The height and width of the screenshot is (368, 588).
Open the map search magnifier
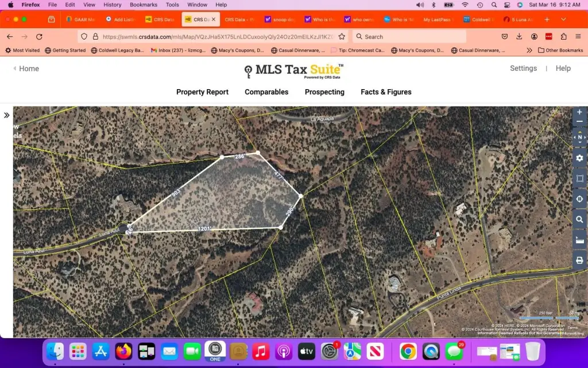point(579,220)
